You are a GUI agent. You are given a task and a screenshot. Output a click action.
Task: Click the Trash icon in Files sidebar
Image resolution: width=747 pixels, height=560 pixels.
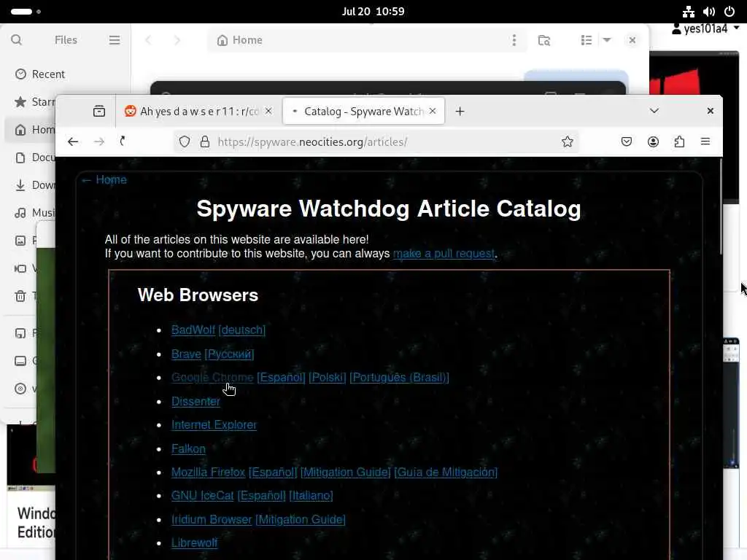pyautogui.click(x=20, y=296)
